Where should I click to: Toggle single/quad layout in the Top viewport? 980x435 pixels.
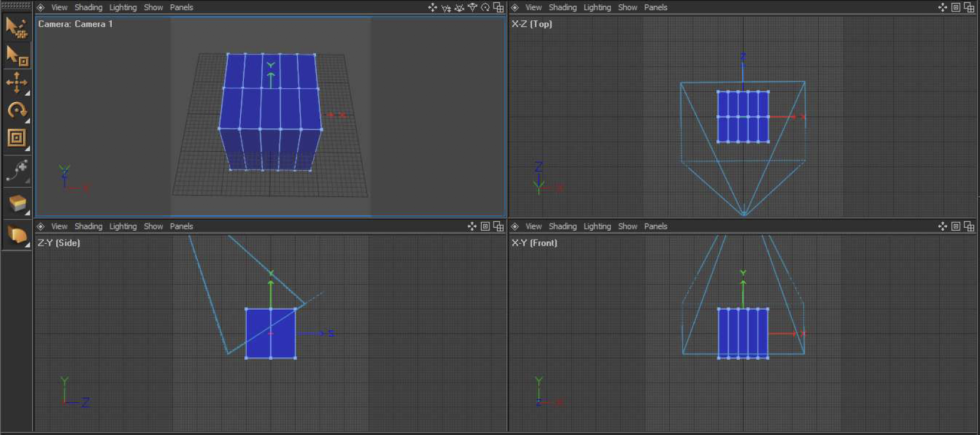tap(969, 8)
